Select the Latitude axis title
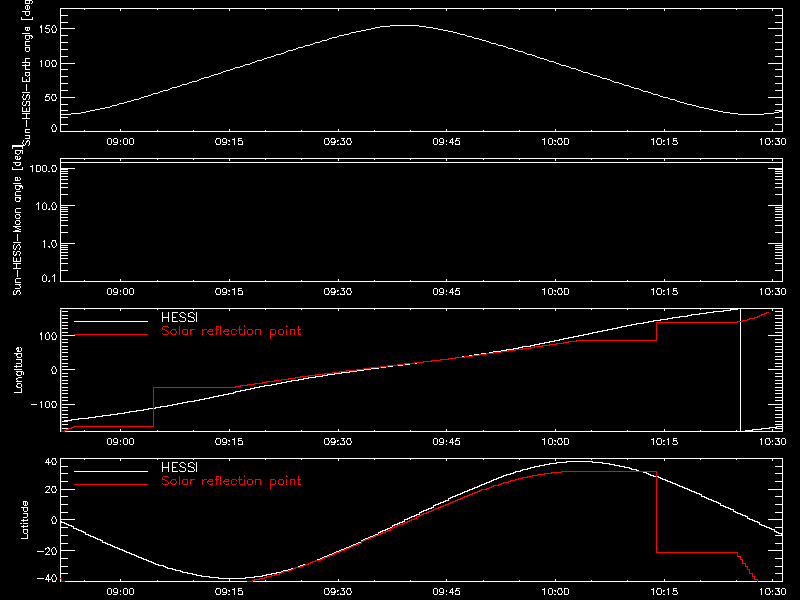Viewport: 800px width, 600px height. [x=24, y=520]
